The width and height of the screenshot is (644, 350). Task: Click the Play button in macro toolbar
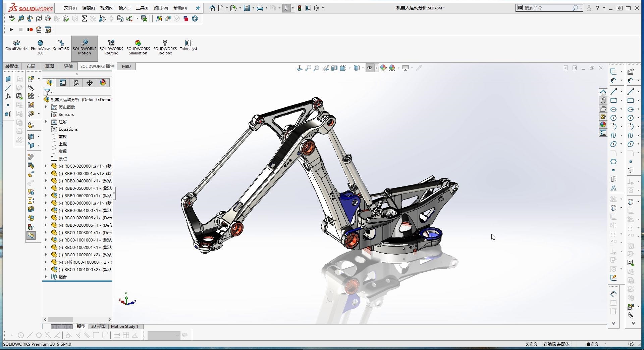pyautogui.click(x=11, y=30)
